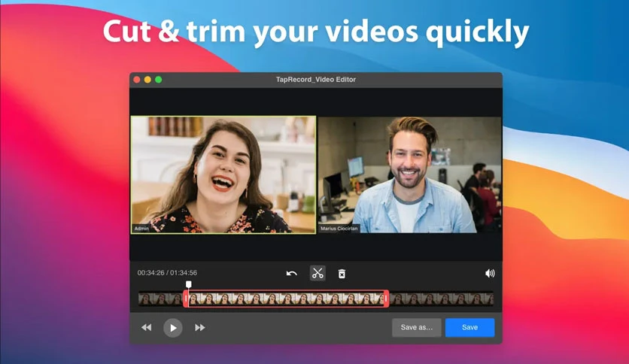629x364 pixels.
Task: Click the right red trim handle
Action: [386, 299]
